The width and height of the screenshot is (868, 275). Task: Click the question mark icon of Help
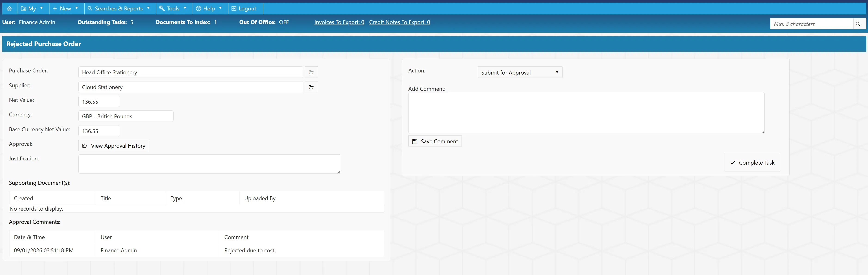tap(198, 8)
